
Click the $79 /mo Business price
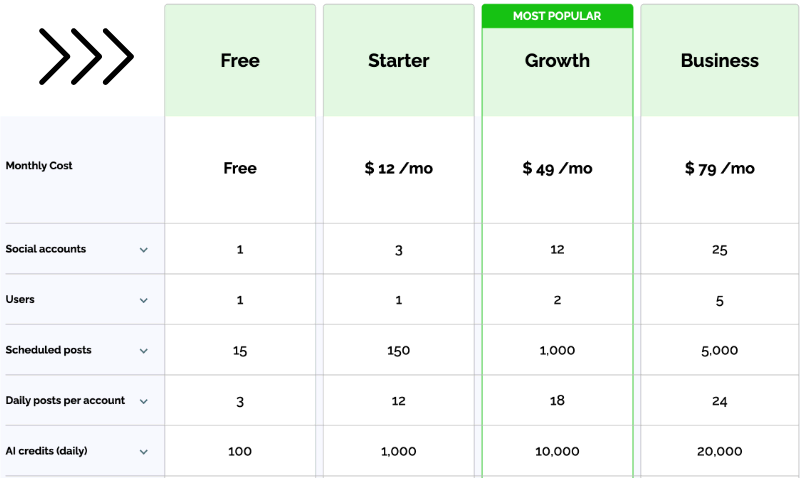(x=719, y=169)
